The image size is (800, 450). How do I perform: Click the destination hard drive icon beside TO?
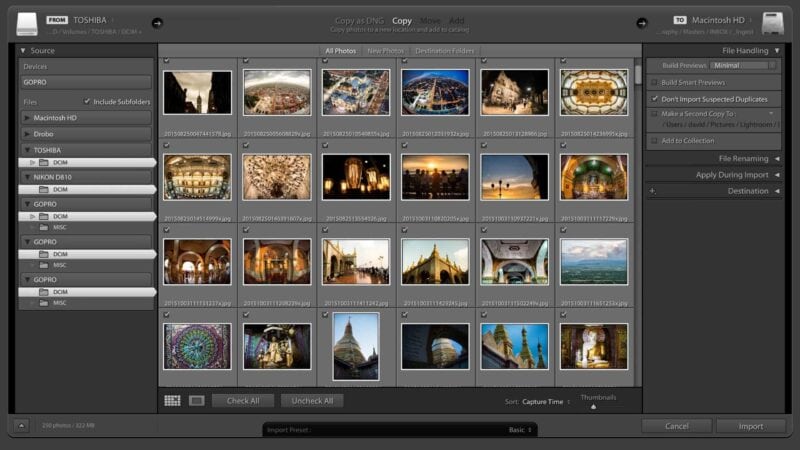772,24
